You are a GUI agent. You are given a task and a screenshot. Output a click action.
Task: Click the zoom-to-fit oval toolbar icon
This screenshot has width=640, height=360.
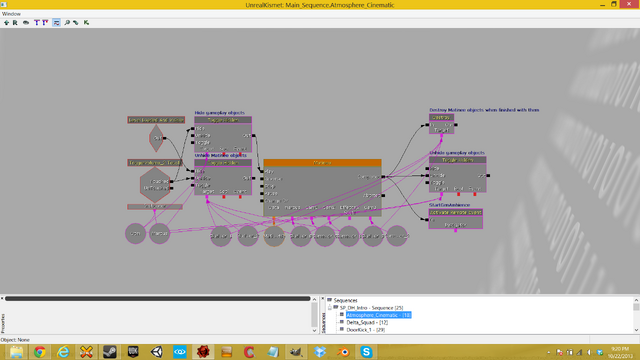26,23
